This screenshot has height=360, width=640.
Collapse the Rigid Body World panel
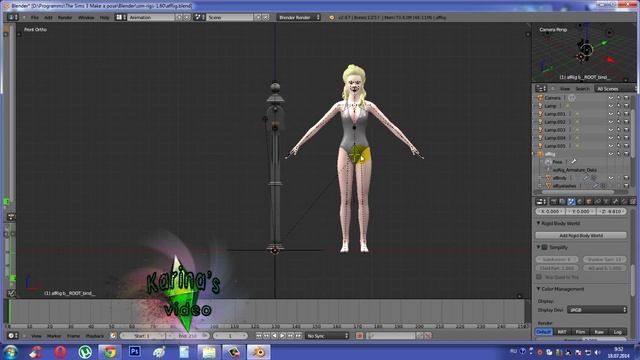click(538, 223)
